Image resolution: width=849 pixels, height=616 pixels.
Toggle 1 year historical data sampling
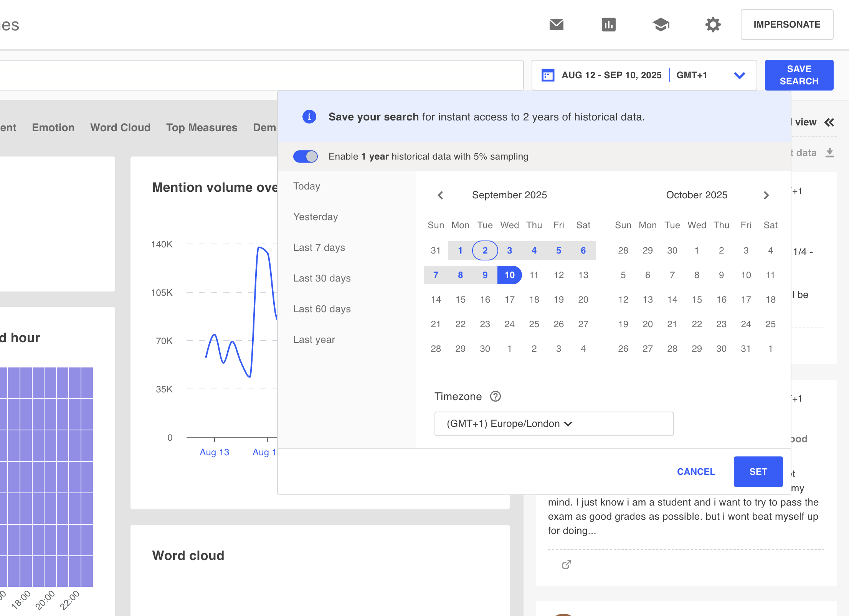pyautogui.click(x=306, y=156)
